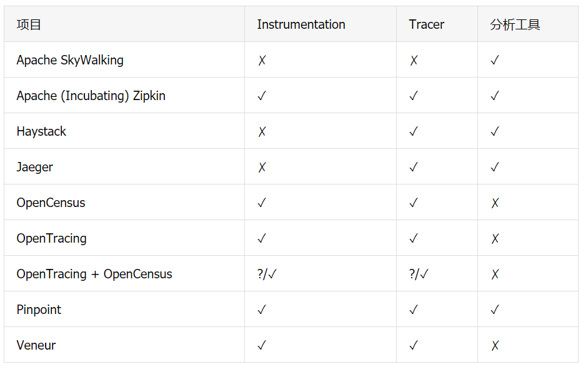Image resolution: width=588 pixels, height=369 pixels.
Task: Click the cross mark in Apache SkyWalking's Tracer column
Action: click(x=414, y=61)
